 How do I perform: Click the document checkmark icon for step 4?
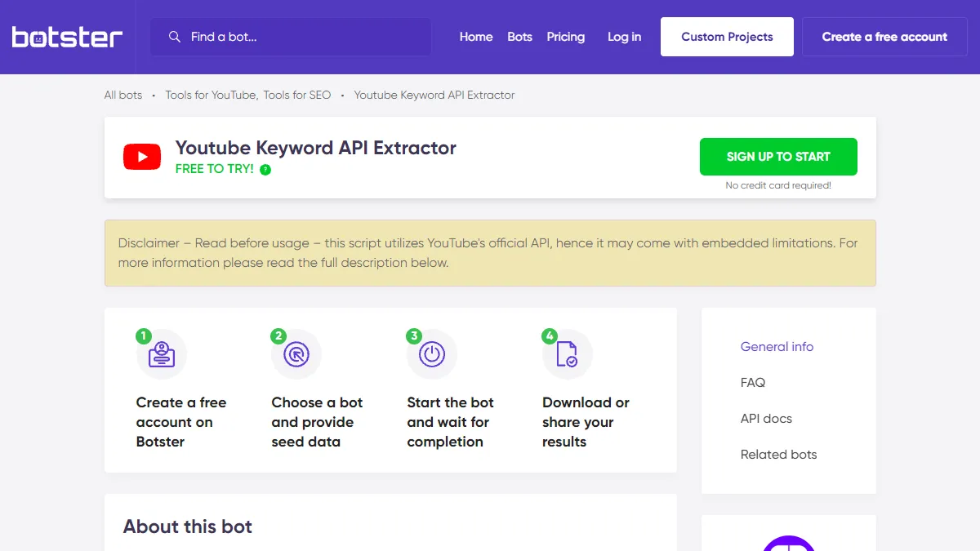[567, 354]
